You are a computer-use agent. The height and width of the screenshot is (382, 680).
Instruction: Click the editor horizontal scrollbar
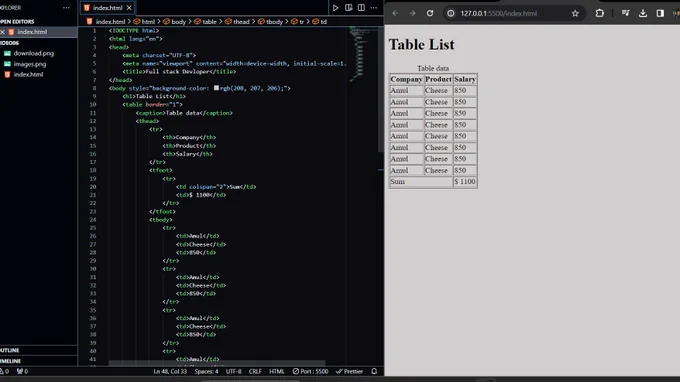point(217,363)
